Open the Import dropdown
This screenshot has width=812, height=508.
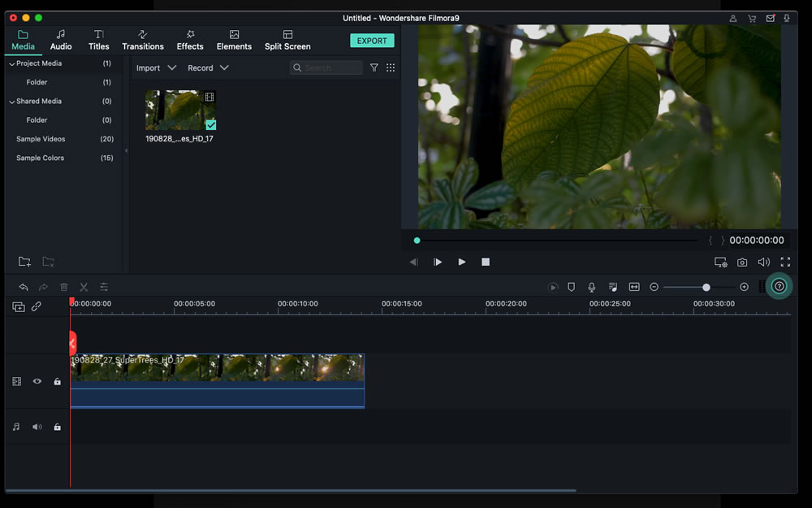156,68
